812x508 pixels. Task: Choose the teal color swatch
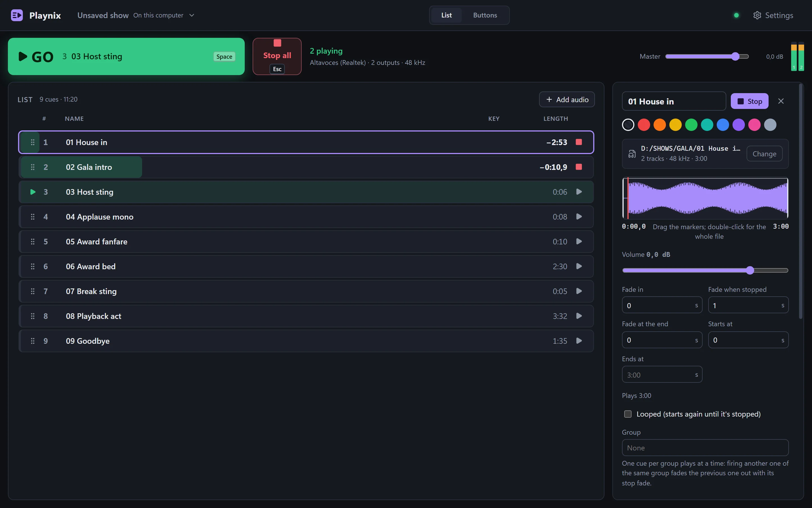pyautogui.click(x=707, y=125)
